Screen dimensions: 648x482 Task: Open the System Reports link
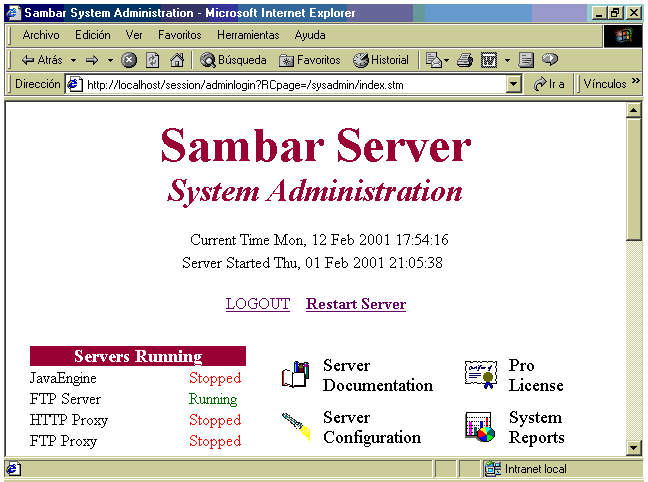(536, 427)
